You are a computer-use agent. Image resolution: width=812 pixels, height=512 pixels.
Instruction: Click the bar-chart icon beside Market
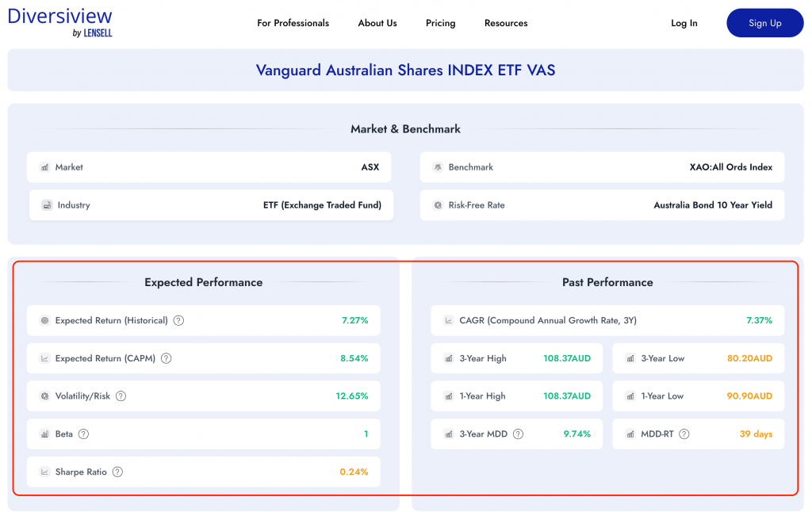coord(44,167)
